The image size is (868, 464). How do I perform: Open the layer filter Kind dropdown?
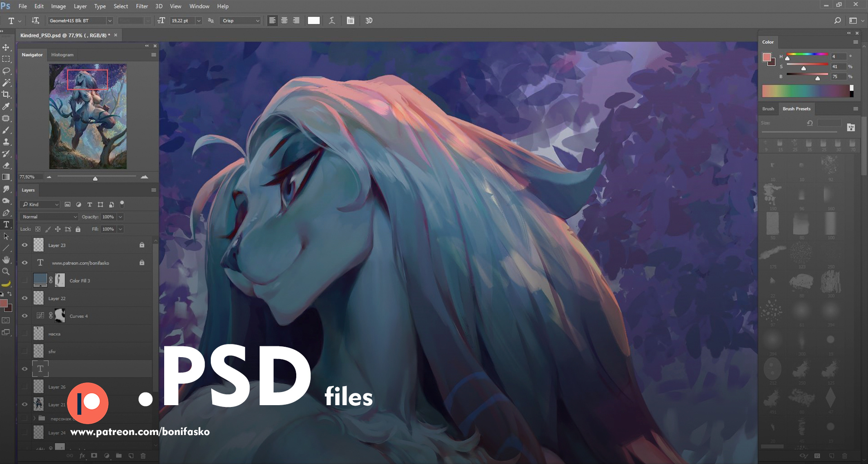click(40, 205)
